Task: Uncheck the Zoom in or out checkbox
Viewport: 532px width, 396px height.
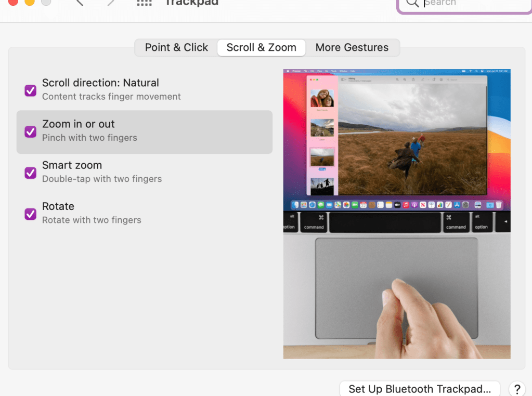Action: point(31,131)
